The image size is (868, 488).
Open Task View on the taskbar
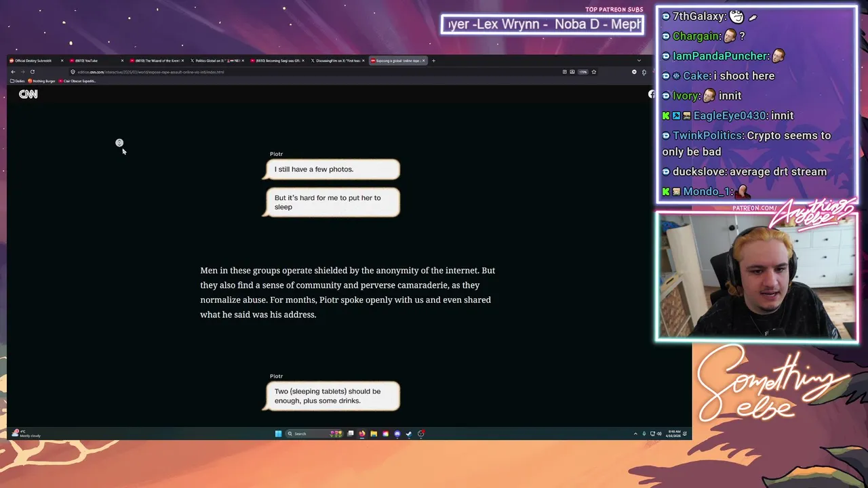coord(351,434)
